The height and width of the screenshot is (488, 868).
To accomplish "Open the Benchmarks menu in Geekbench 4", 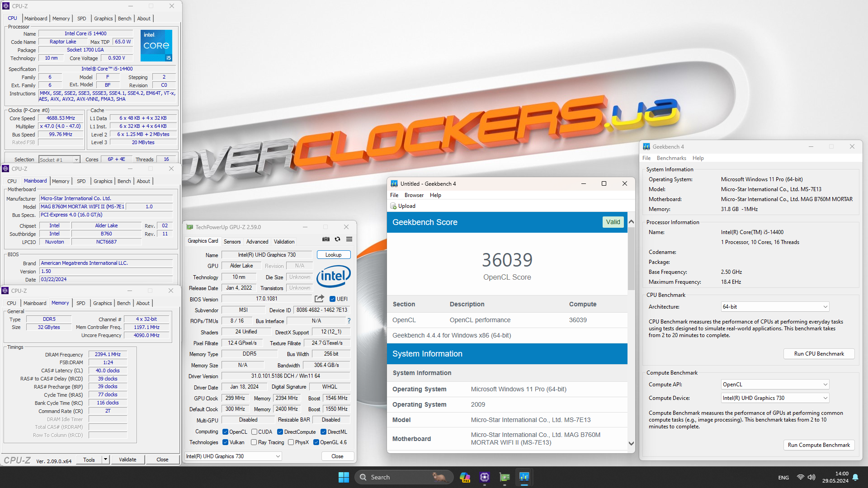I will (671, 158).
